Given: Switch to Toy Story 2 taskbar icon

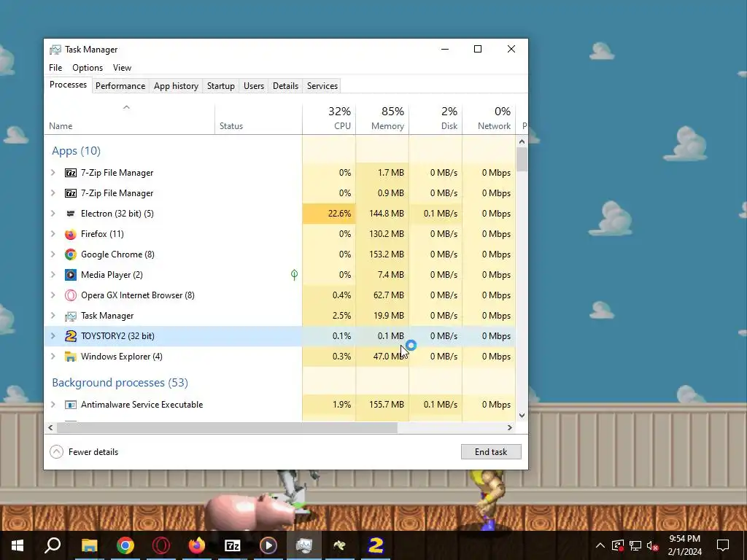Looking at the screenshot, I should click(x=376, y=545).
